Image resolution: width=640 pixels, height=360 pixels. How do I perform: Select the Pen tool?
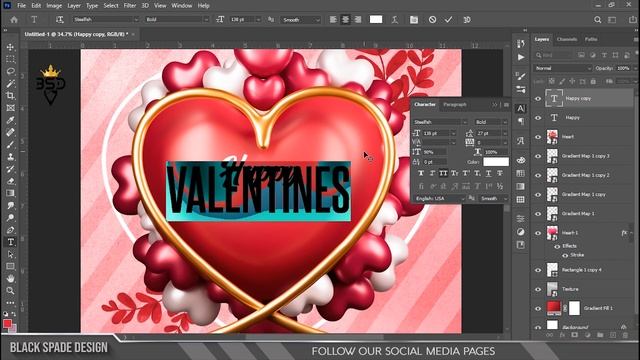click(10, 230)
